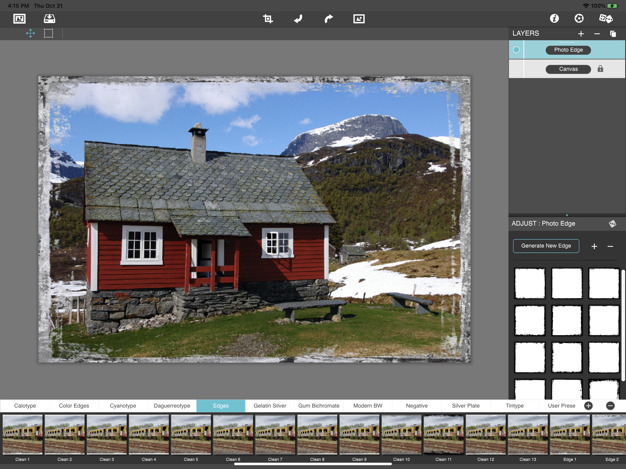Viewport: 626px width, 469px height.
Task: Select the rectangular selection tool
Action: pyautogui.click(x=48, y=34)
